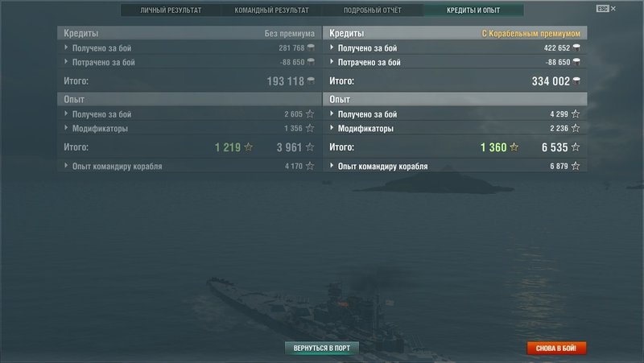Viewport: 644px width, 363px height.
Task: Click the credits coin icon beside 193 118
Action: [x=311, y=81]
